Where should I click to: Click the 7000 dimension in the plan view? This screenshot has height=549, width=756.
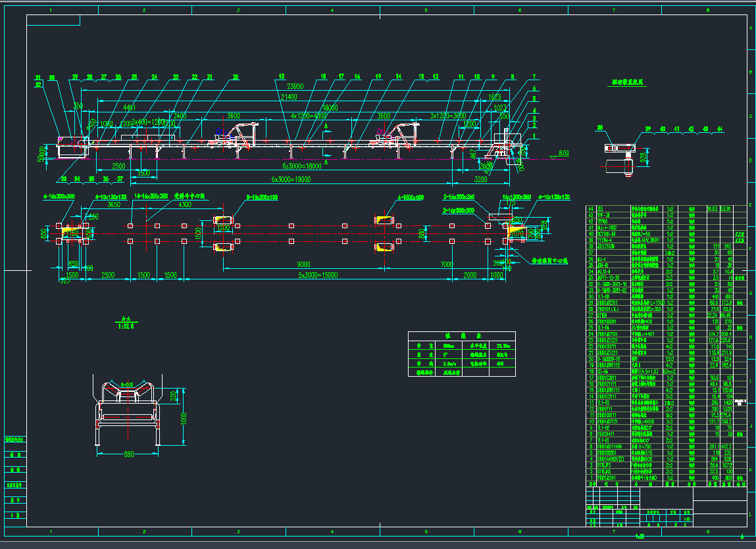pos(447,264)
